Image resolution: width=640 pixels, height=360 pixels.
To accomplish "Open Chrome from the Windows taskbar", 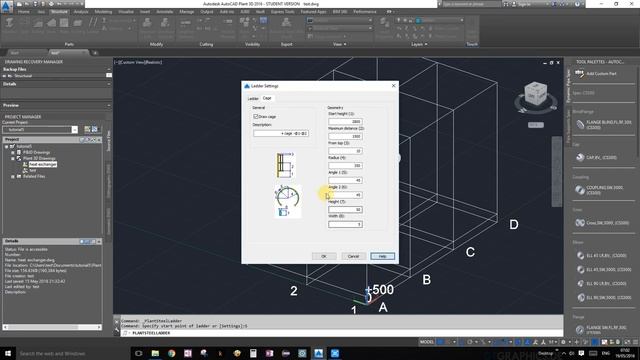I will pyautogui.click(x=171, y=353).
